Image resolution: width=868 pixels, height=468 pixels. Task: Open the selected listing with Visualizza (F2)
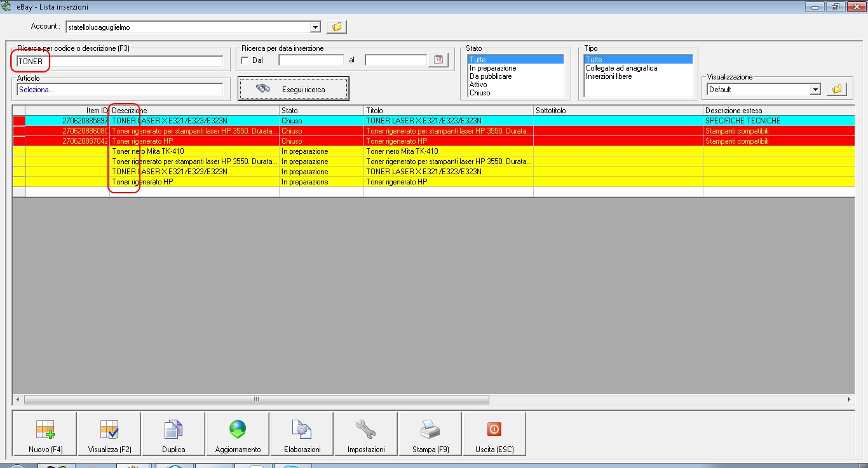pos(109,434)
